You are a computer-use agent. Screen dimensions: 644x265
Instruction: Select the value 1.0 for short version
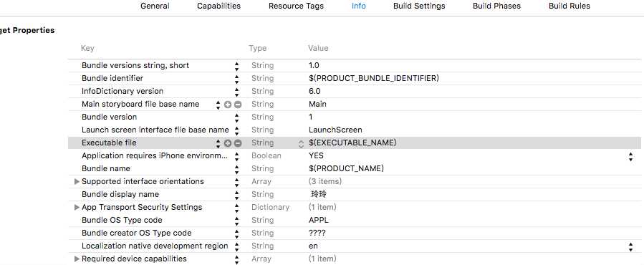click(314, 65)
